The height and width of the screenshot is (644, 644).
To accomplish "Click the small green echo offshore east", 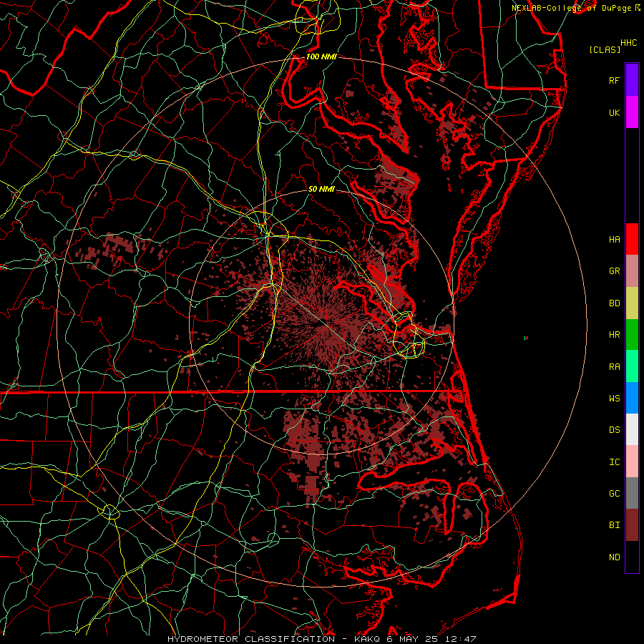I will pos(525,338).
